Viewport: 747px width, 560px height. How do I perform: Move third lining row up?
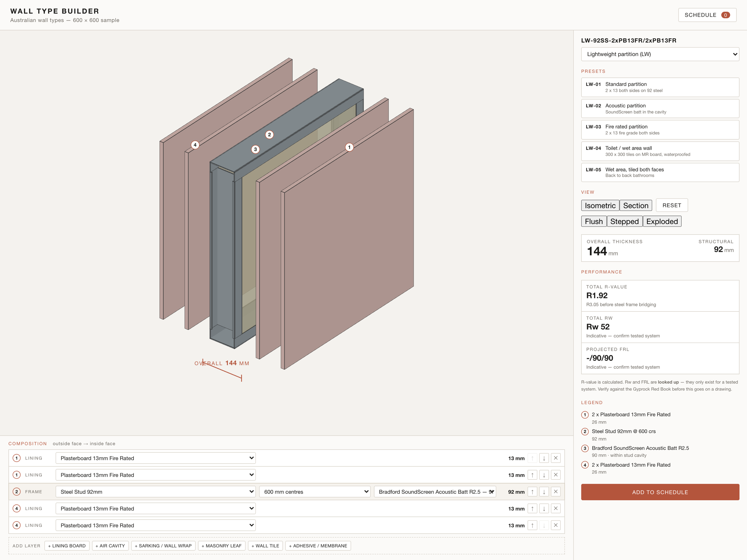click(x=532, y=508)
